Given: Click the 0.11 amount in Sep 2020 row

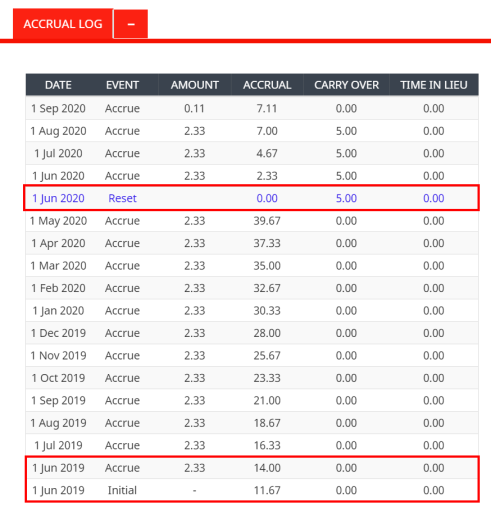Looking at the screenshot, I should click(x=194, y=109).
